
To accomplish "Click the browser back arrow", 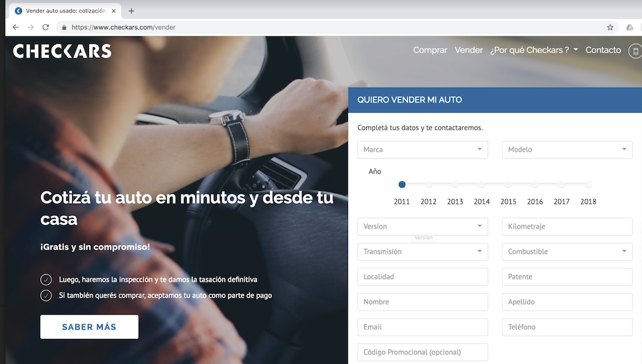I will [16, 28].
